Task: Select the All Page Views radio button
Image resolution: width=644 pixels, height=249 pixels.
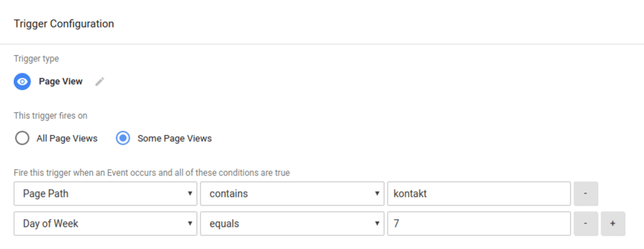Action: pos(21,138)
